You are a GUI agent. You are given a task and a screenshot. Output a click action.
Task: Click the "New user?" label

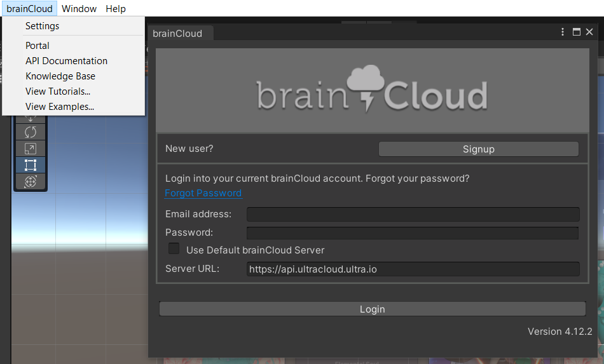pos(189,149)
